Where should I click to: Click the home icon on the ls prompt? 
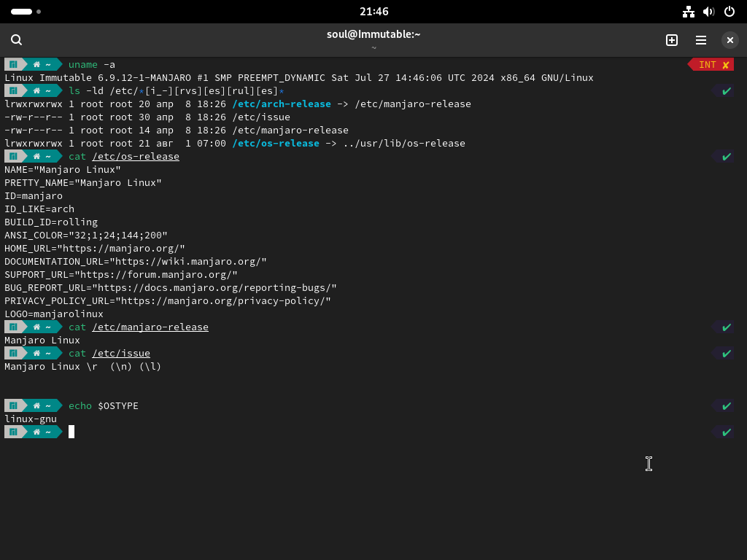coord(36,90)
